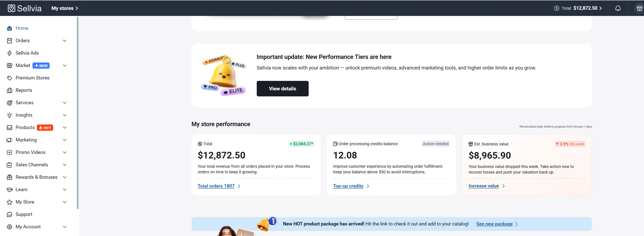Expand the Orders menu chevron

(x=65, y=41)
